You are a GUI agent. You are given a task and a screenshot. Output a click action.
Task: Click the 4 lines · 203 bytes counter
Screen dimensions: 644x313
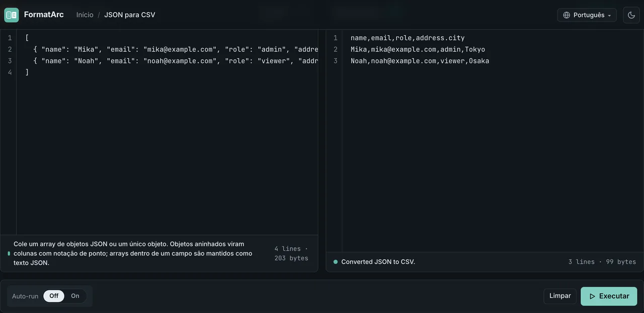(x=291, y=253)
